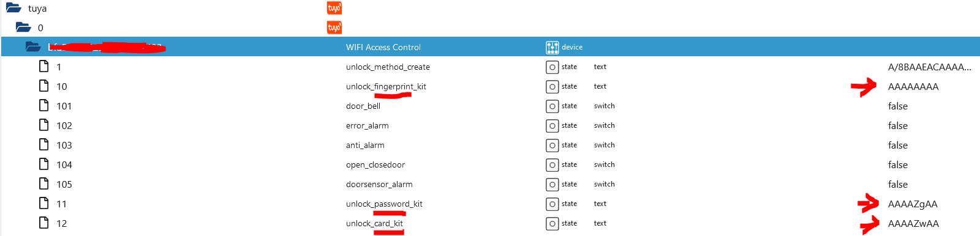Image resolution: width=980 pixels, height=236 pixels.
Task: Click the state icon for anti_alarm
Action: 552,146
